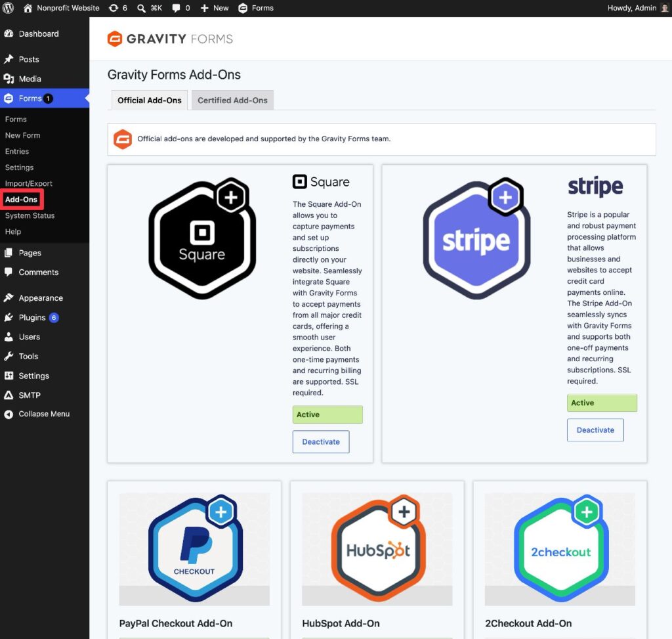Switch to Certified Add-Ons tab
The height and width of the screenshot is (639, 672).
coord(232,100)
